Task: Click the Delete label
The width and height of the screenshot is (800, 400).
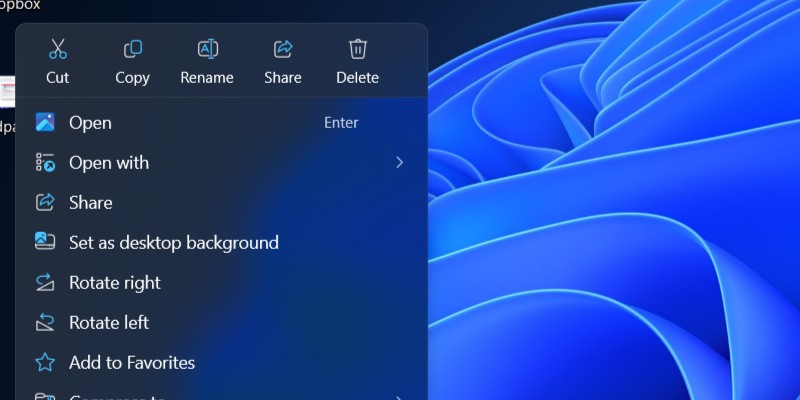Action: point(358,78)
